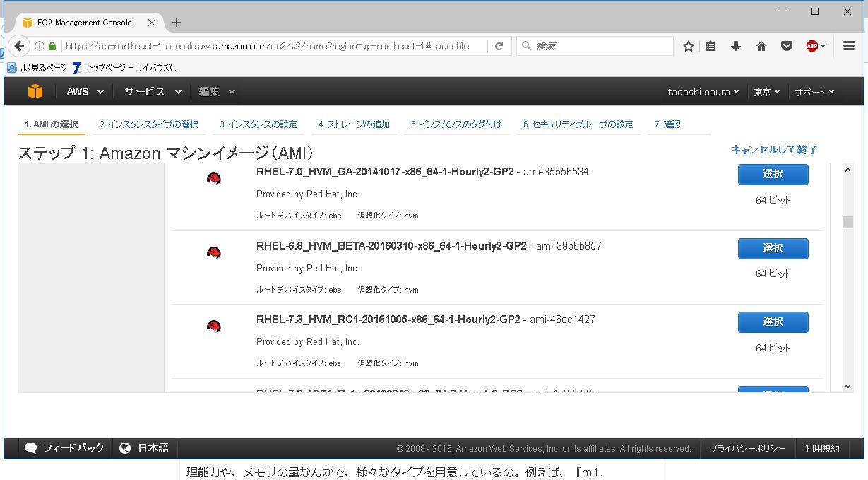Click the ami-35556534 ID text

tap(556, 172)
